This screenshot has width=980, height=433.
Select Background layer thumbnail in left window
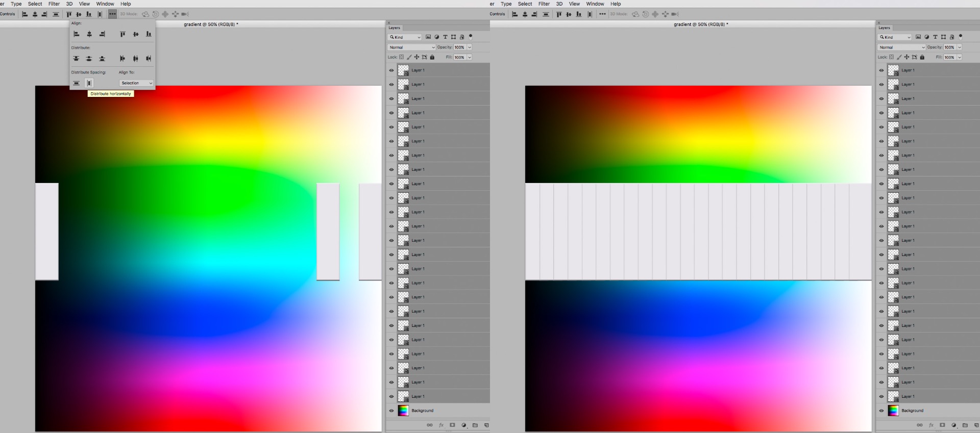coord(403,411)
